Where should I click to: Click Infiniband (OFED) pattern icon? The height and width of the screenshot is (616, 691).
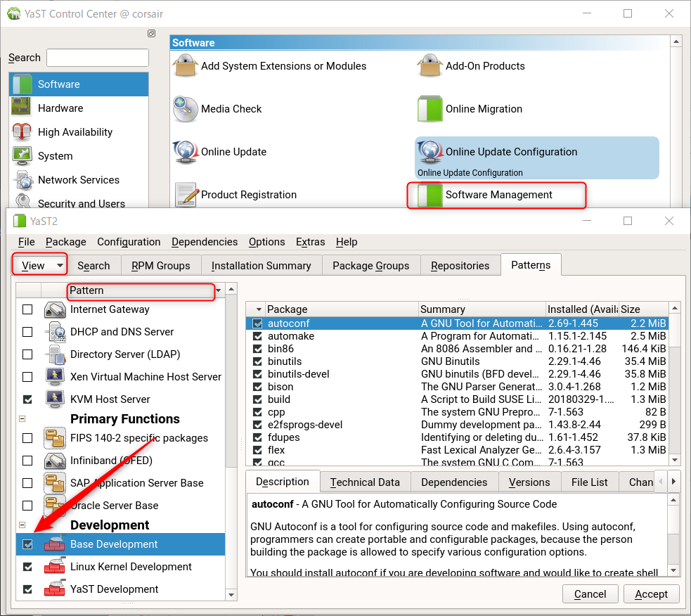(x=55, y=461)
